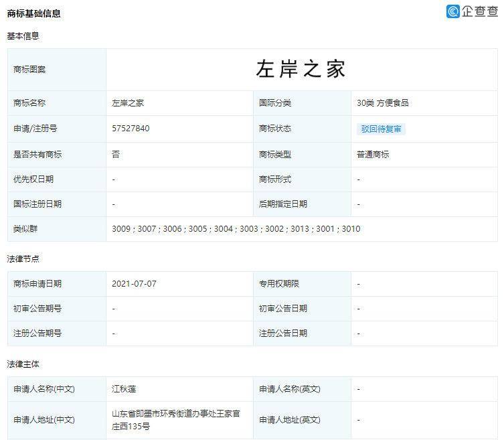Click the 国际分类 label cell
This screenshot has height=440, width=504.
pyautogui.click(x=302, y=103)
